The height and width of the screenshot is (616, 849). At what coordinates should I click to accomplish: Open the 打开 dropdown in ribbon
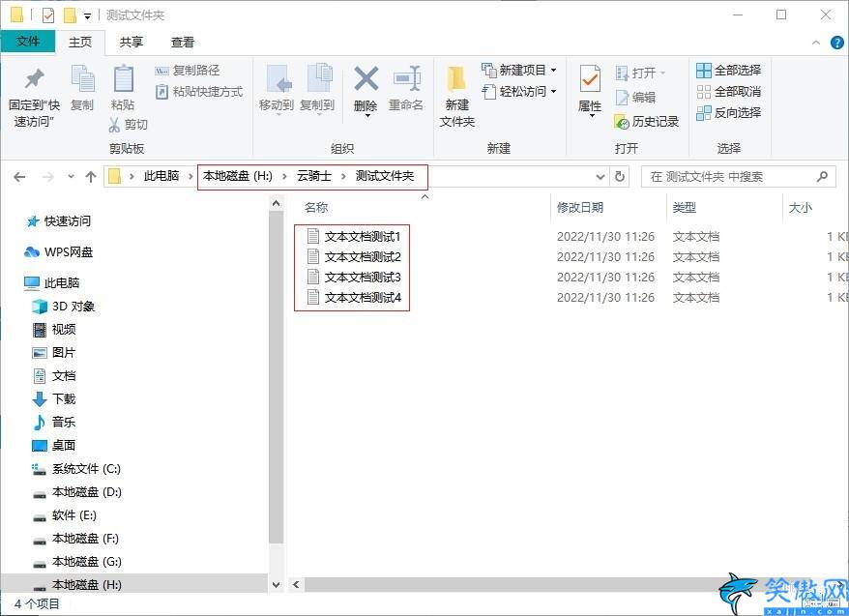(662, 73)
